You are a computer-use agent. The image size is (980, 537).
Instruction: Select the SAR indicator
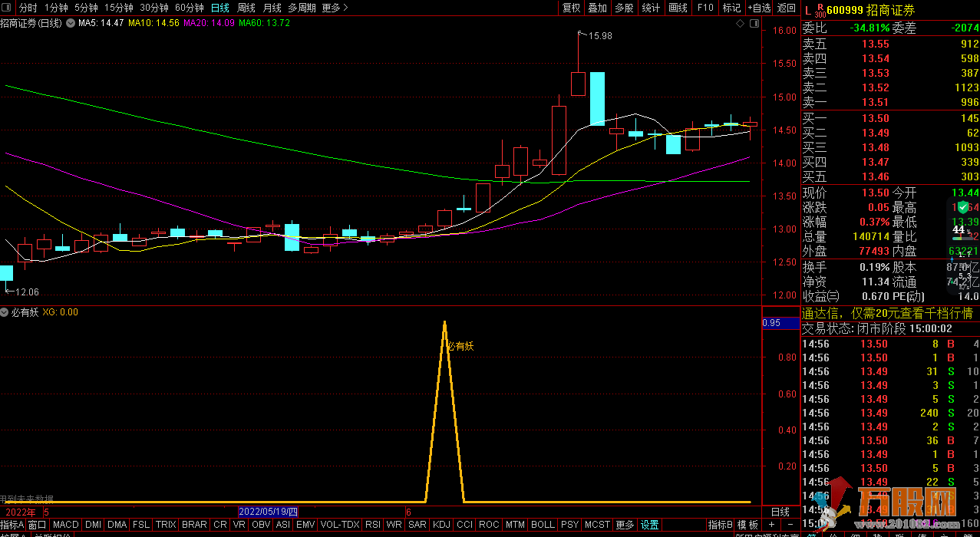coord(417,525)
